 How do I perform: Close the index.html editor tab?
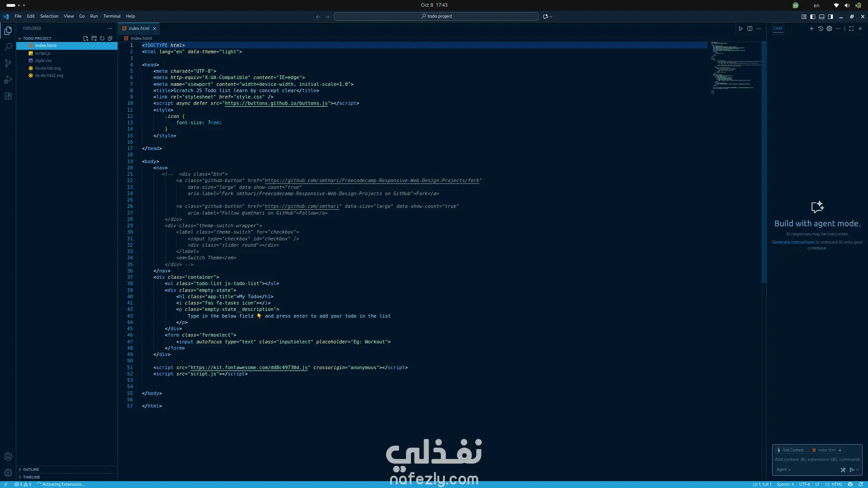(155, 28)
